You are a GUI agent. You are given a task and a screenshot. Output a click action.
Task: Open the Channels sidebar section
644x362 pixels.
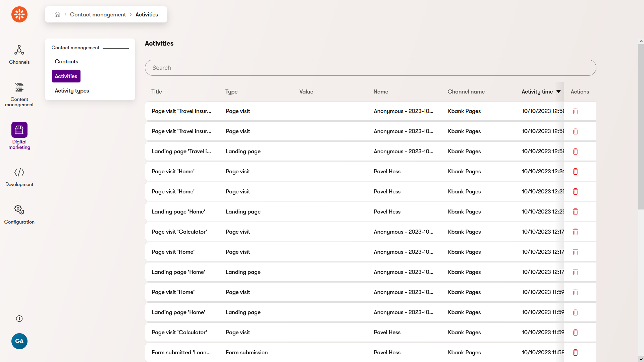19,54
